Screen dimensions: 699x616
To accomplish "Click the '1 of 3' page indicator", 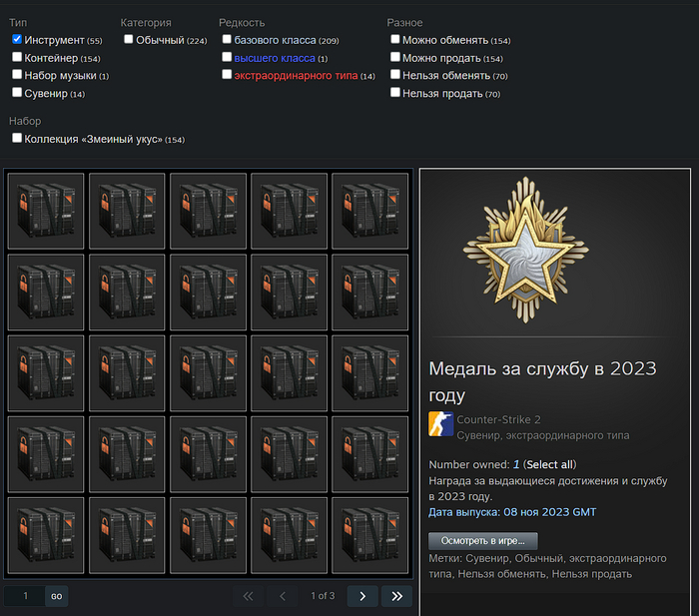I will tap(323, 596).
